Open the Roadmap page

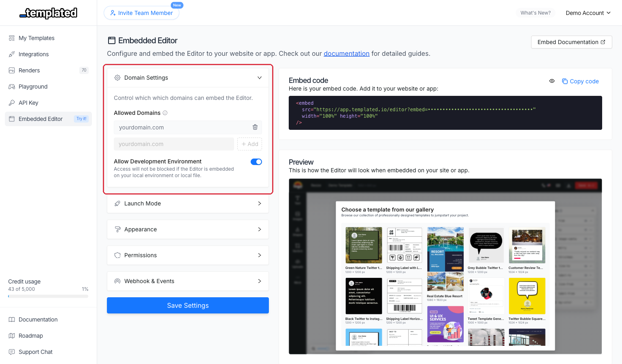click(x=31, y=336)
